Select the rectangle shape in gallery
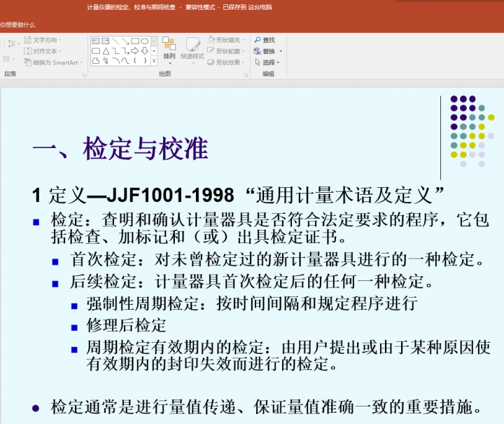 (134, 41)
